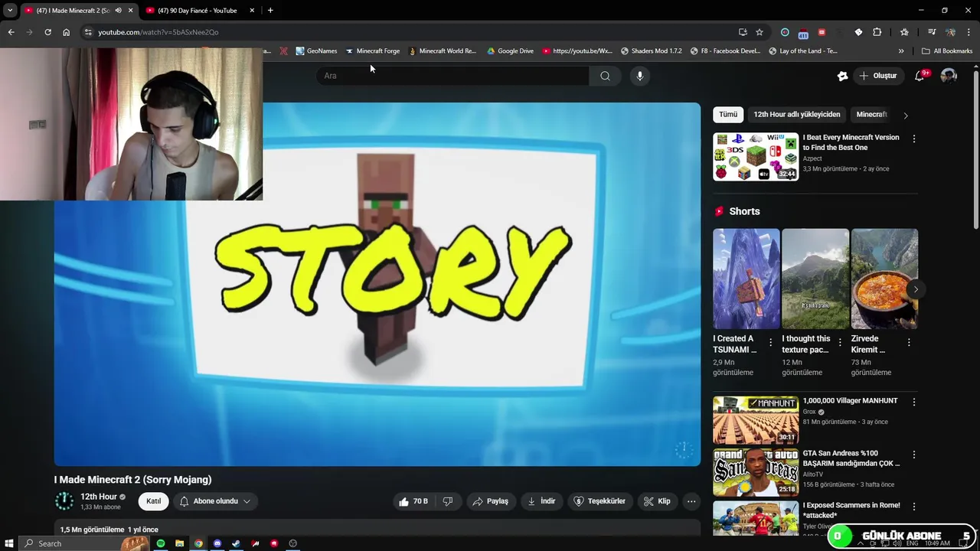The width and height of the screenshot is (980, 551).
Task: Dislike the video with thumbs down
Action: (448, 501)
